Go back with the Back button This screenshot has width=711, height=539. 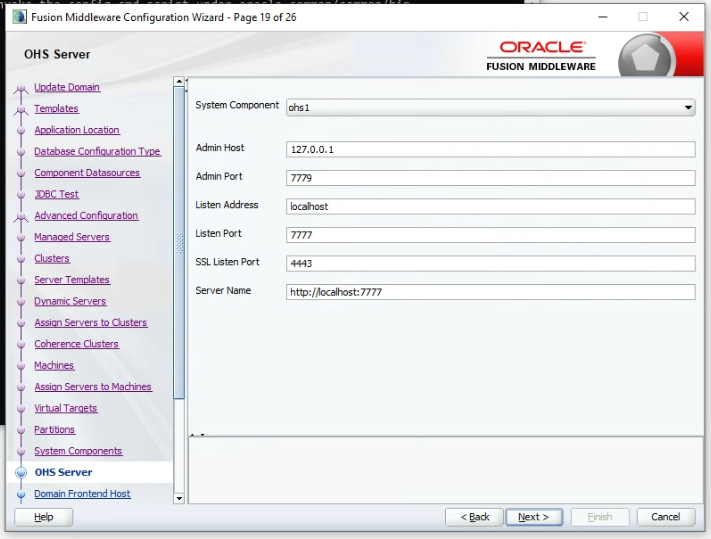(474, 517)
